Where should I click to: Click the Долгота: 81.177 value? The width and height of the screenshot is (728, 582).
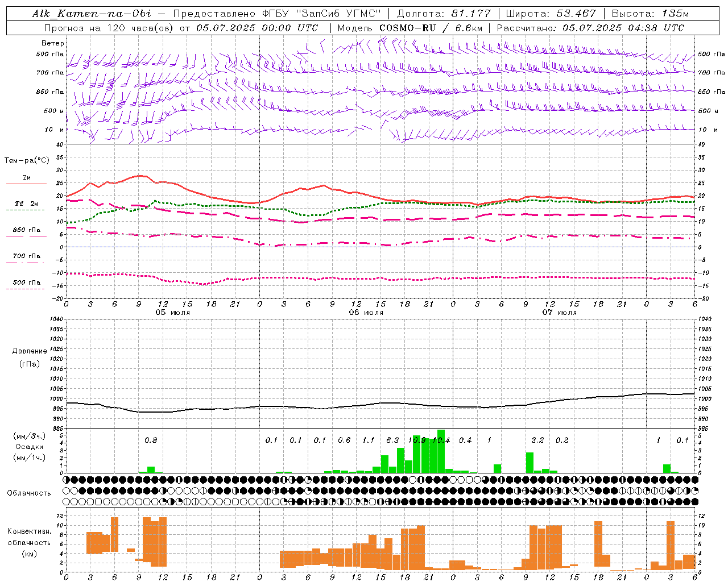click(x=444, y=14)
